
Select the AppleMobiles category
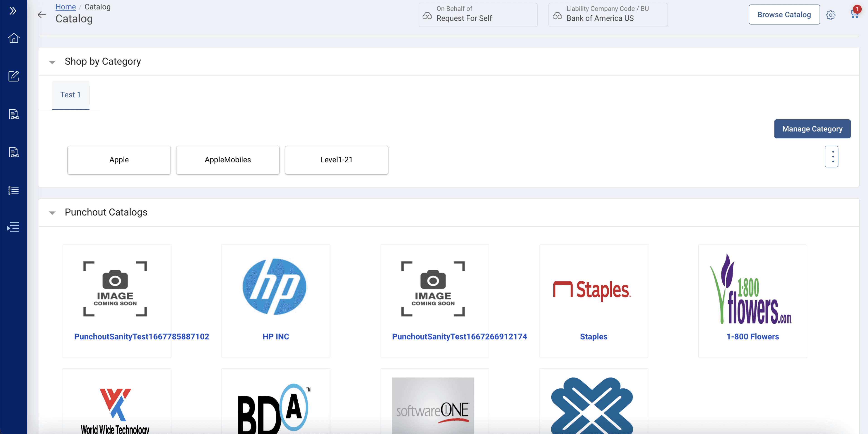coord(227,160)
